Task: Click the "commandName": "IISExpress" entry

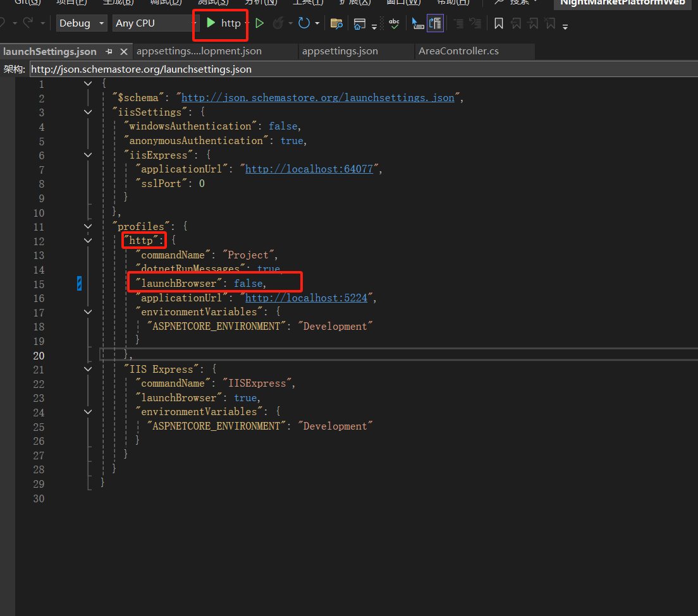Action: coord(215,383)
